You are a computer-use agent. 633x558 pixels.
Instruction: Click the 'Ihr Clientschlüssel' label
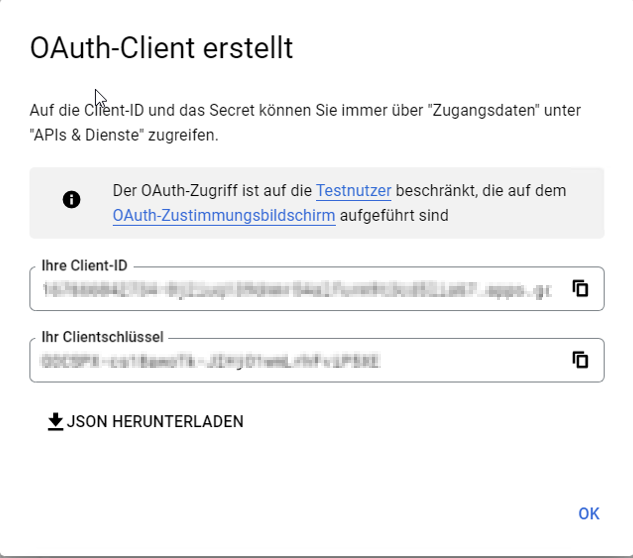[103, 337]
